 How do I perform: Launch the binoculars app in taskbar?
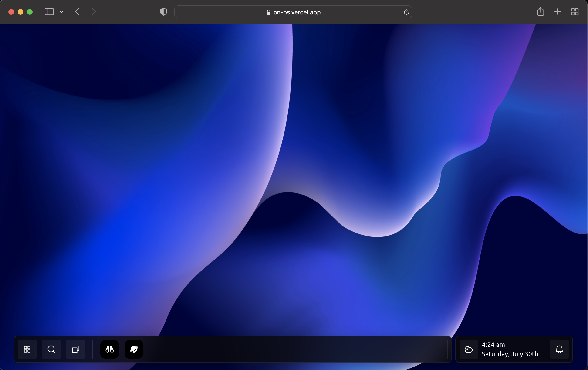[x=110, y=349]
